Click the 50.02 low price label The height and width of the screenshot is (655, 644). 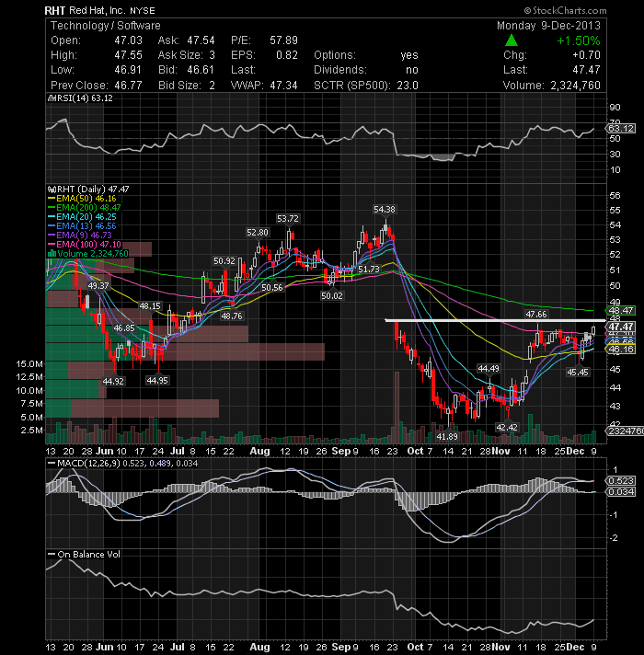click(x=331, y=295)
